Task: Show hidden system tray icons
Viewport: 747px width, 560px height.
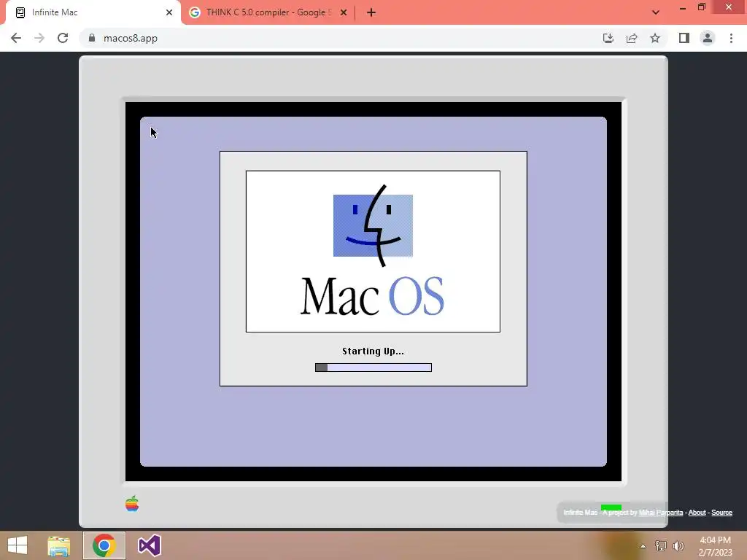Action: pyautogui.click(x=643, y=545)
